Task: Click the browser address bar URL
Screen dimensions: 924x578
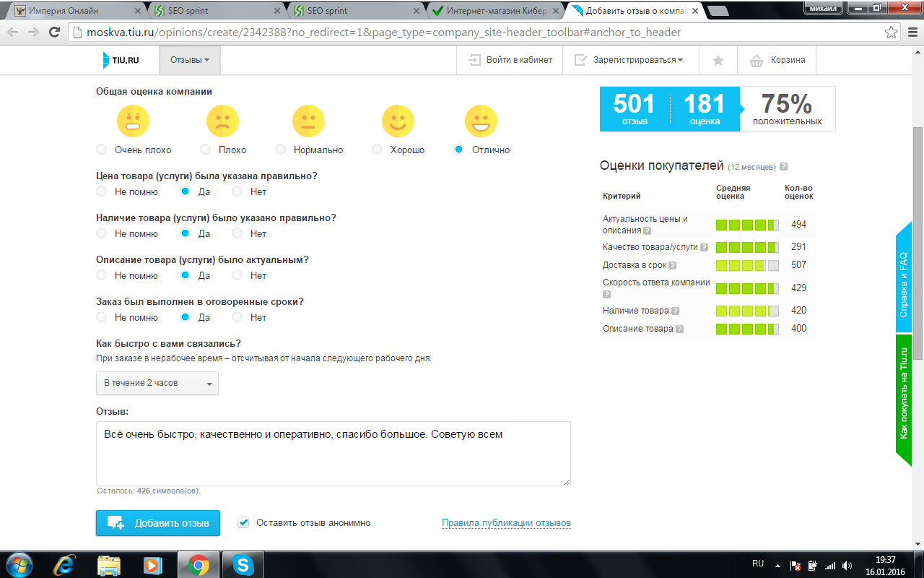Action: [x=385, y=33]
